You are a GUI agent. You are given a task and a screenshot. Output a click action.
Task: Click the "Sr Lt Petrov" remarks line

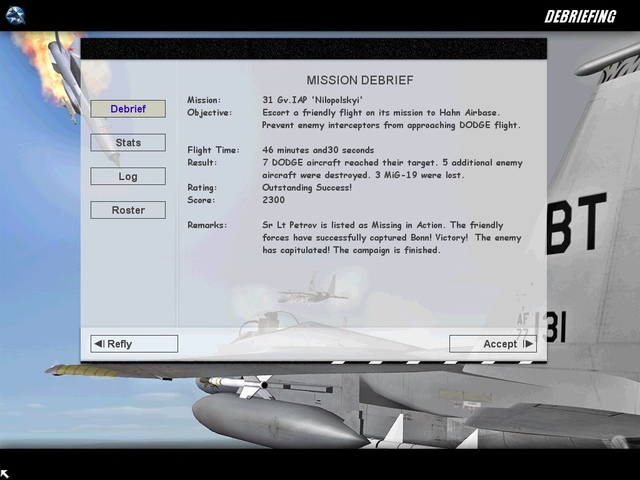tap(383, 225)
